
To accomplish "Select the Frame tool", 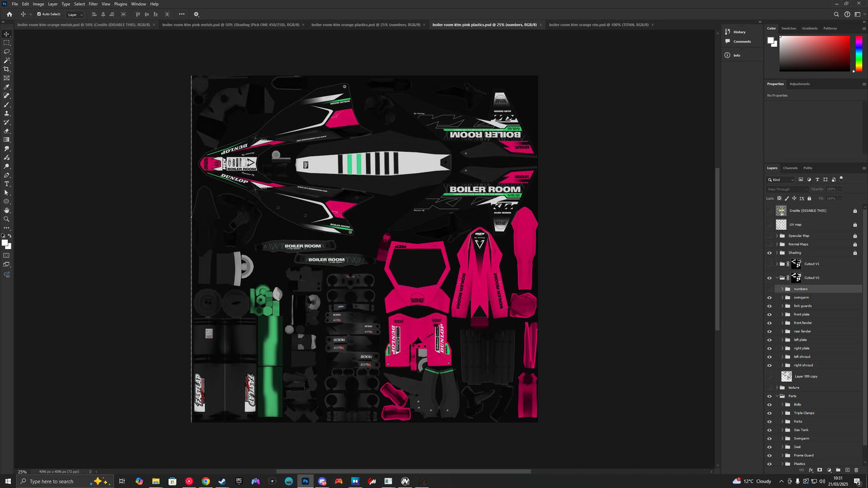I will [7, 78].
